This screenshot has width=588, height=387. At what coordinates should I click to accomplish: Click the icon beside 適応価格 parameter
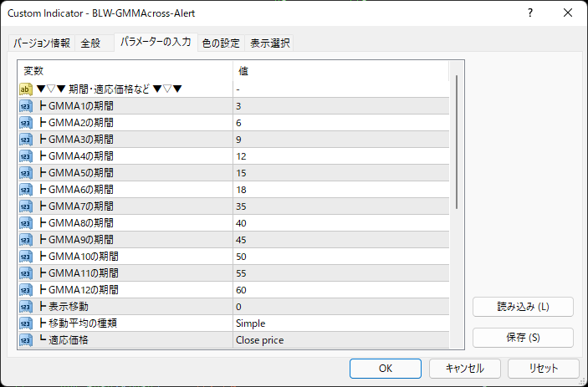25,340
